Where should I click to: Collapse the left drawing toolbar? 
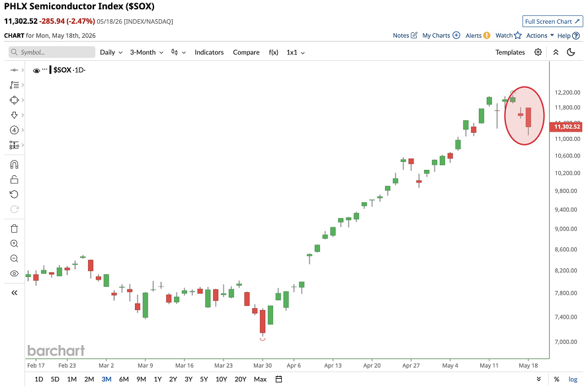[15, 293]
